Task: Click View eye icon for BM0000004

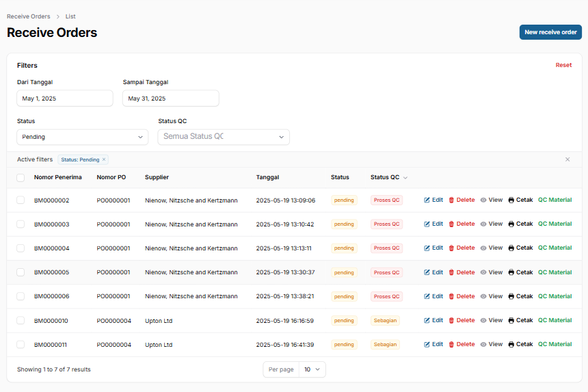Action: coord(483,248)
